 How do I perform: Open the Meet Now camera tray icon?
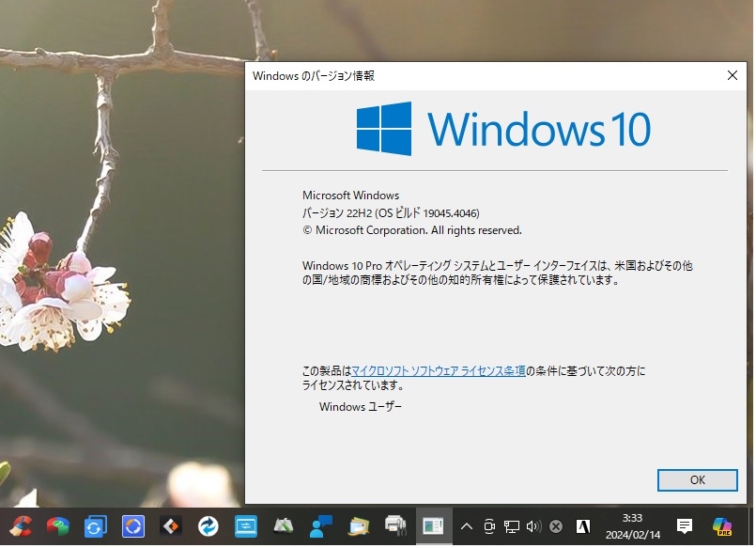(490, 527)
